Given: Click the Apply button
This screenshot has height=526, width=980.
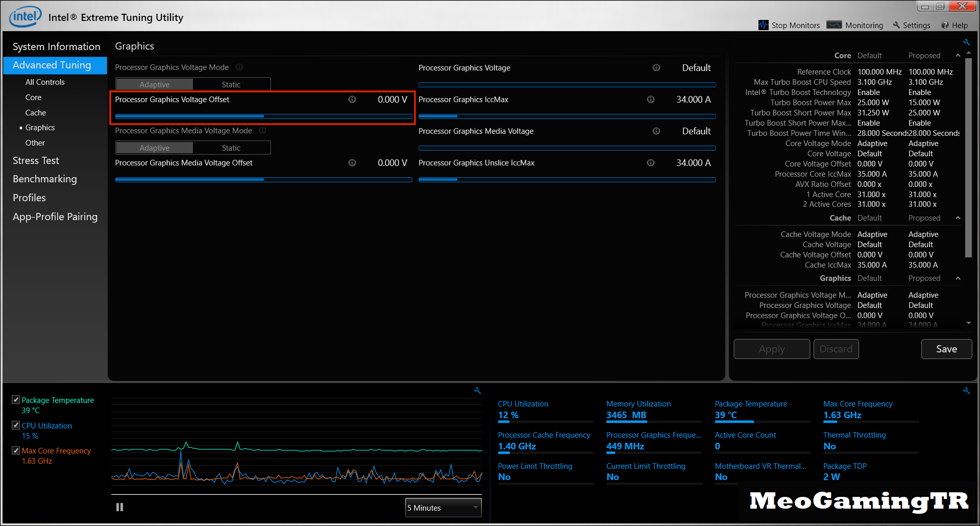Looking at the screenshot, I should click(x=772, y=349).
